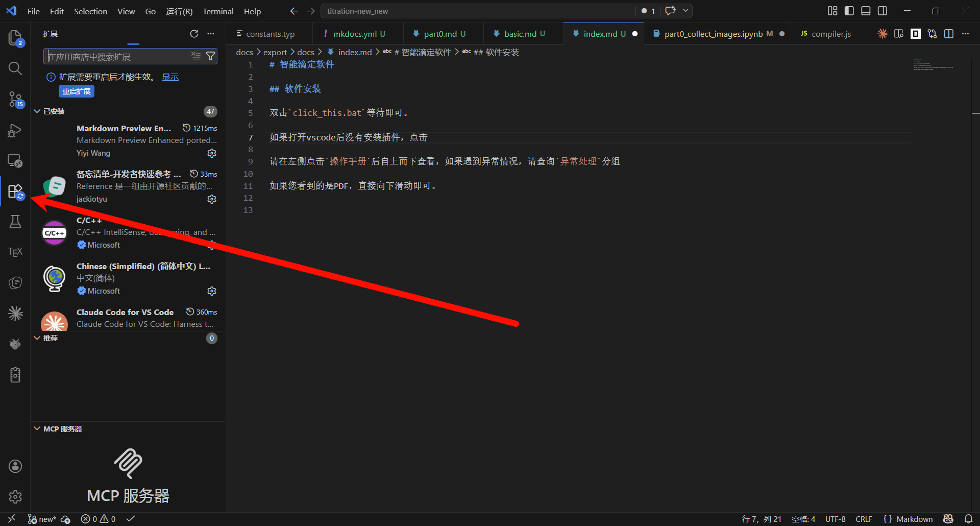Click the minimap code overview

pos(934,64)
